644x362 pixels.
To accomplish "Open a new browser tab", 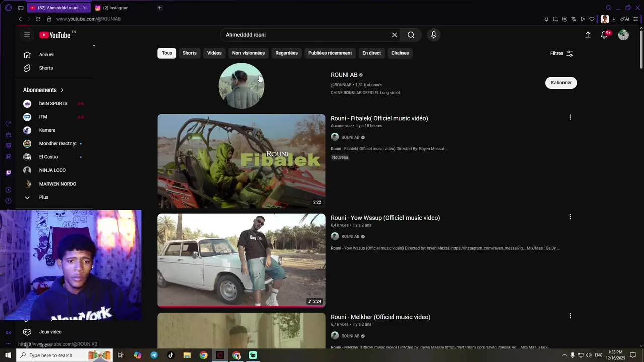I will 159,8.
